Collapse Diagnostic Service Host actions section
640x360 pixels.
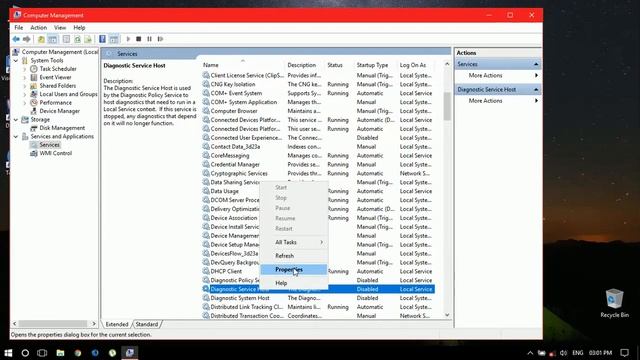pos(536,89)
